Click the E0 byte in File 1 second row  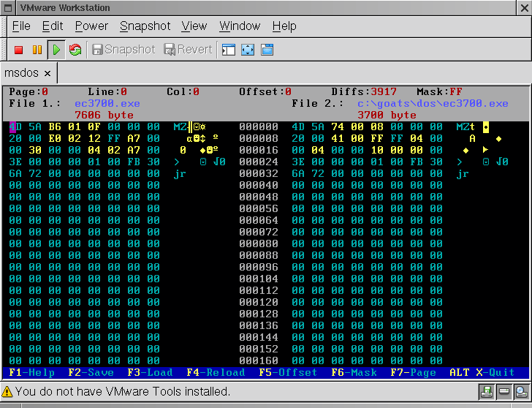(55, 138)
